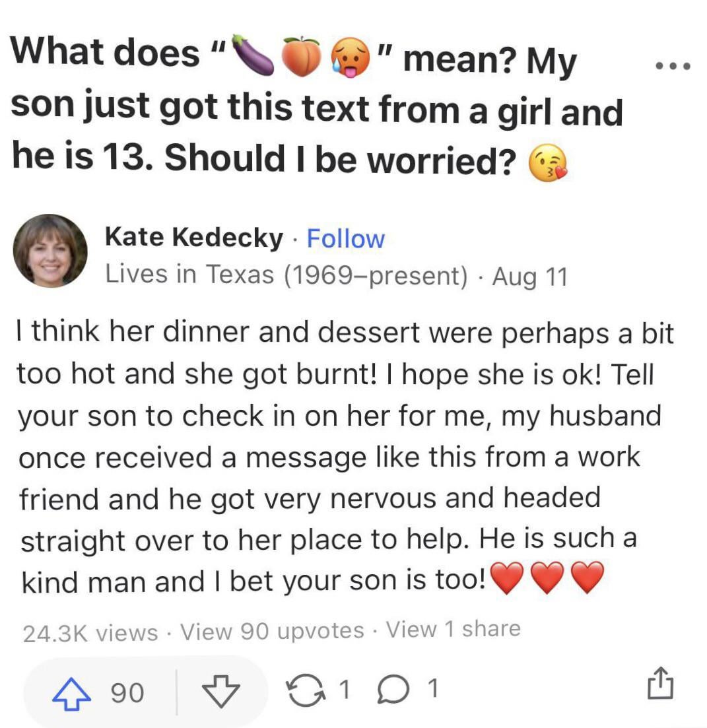Select 'View 90 upvotes'
The image size is (707, 728).
pyautogui.click(x=272, y=631)
